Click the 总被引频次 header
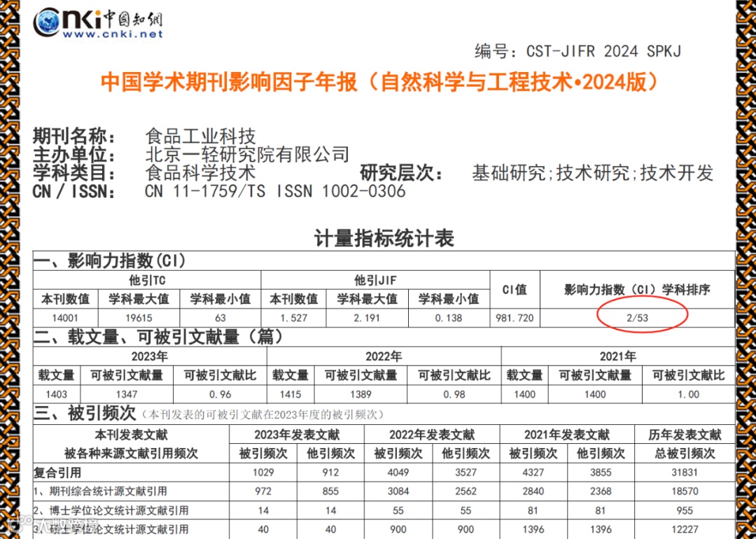756x539 pixels. point(685,453)
